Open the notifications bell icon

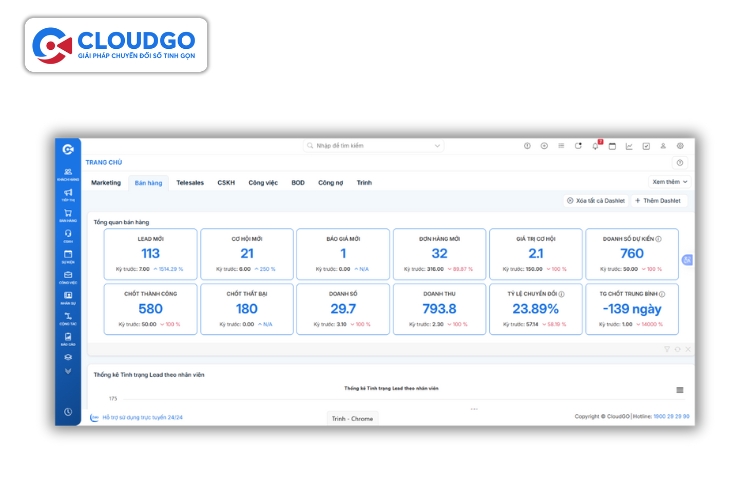pyautogui.click(x=595, y=146)
